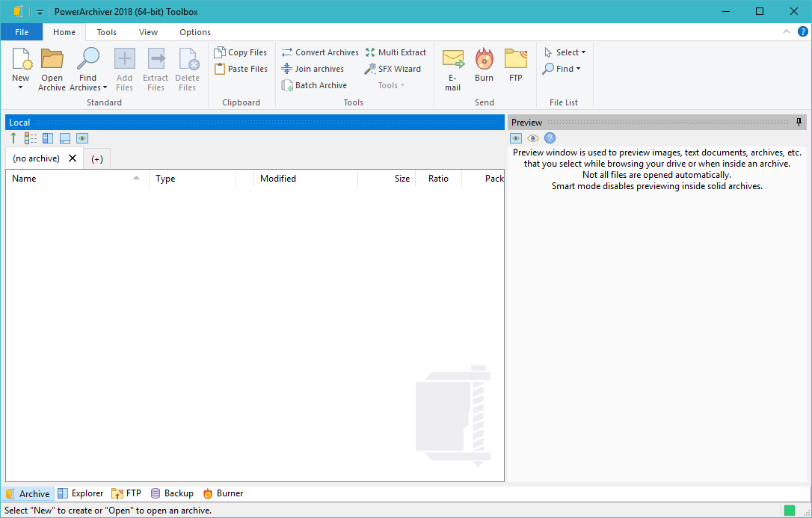Click Paste Files in Clipboard group

[241, 69]
